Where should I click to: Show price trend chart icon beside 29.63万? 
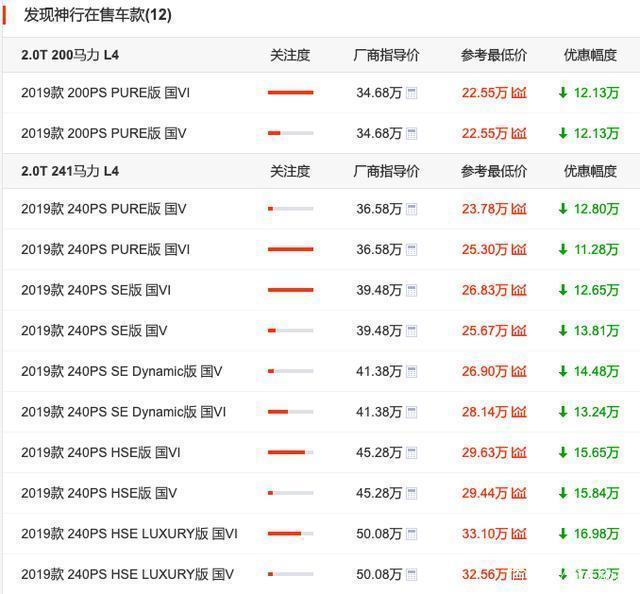point(519,453)
